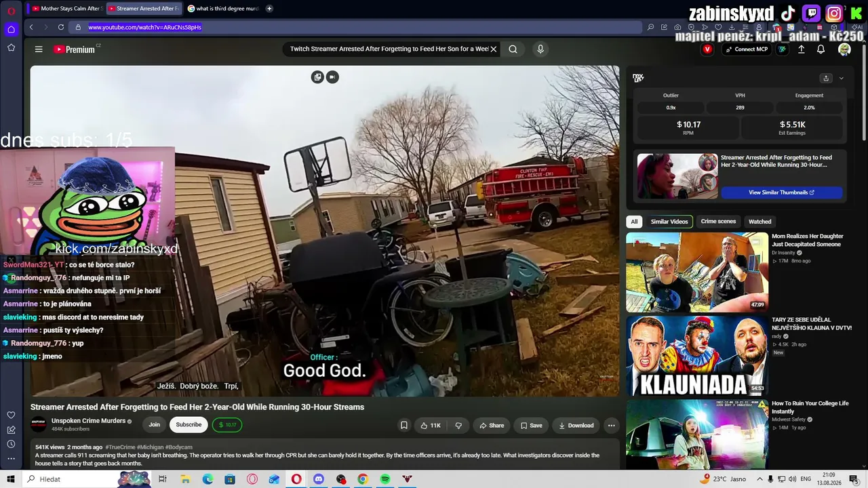Select the Crime scenes filter chip
This screenshot has width=868, height=488.
[x=718, y=222]
